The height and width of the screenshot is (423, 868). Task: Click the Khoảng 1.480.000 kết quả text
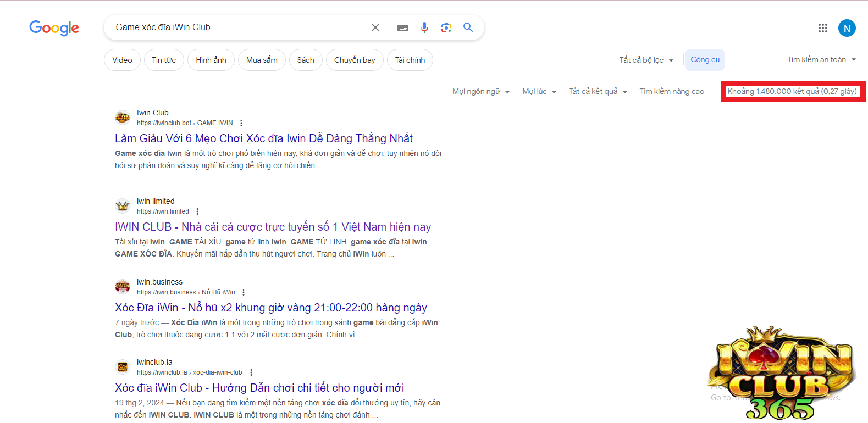coord(792,91)
